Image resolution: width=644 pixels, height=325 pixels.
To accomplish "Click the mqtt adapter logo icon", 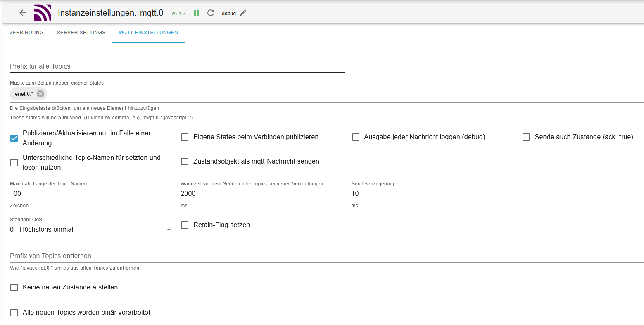I will [43, 13].
